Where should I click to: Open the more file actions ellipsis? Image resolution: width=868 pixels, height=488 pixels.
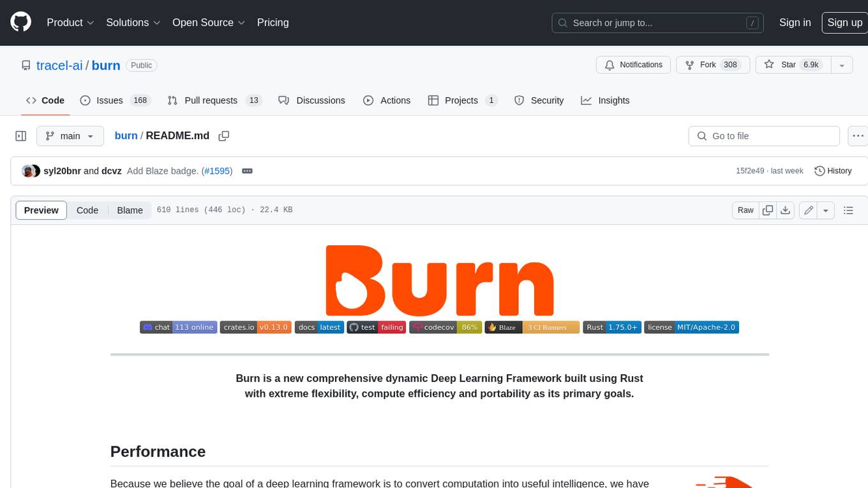click(858, 136)
